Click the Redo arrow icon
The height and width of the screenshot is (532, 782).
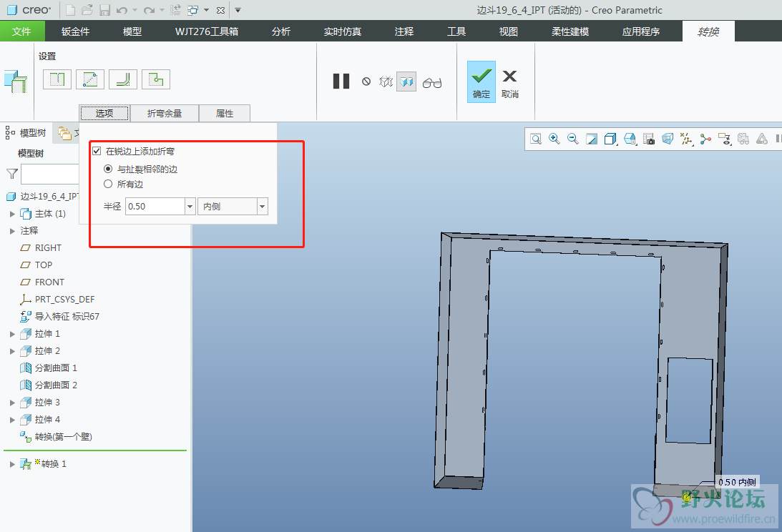coord(149,10)
